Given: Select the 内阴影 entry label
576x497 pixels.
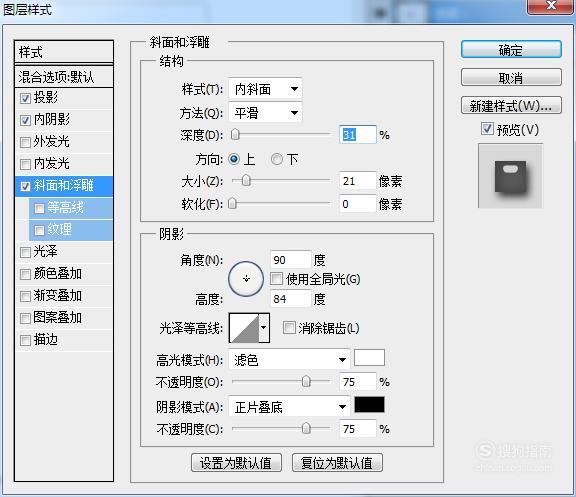Looking at the screenshot, I should [52, 119].
